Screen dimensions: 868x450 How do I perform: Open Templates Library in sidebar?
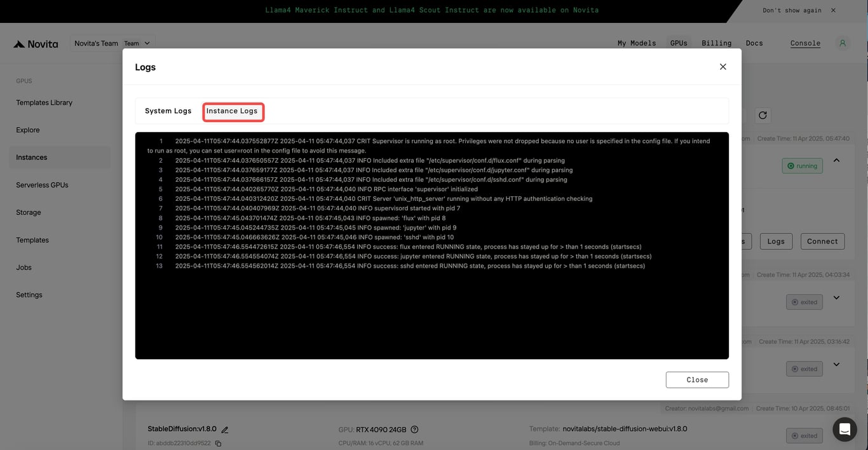click(x=44, y=102)
